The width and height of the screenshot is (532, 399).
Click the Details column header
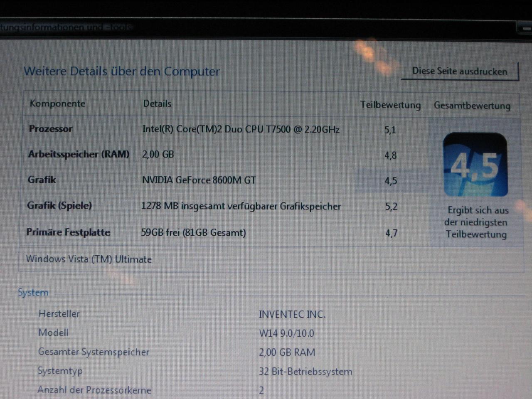pos(157,103)
